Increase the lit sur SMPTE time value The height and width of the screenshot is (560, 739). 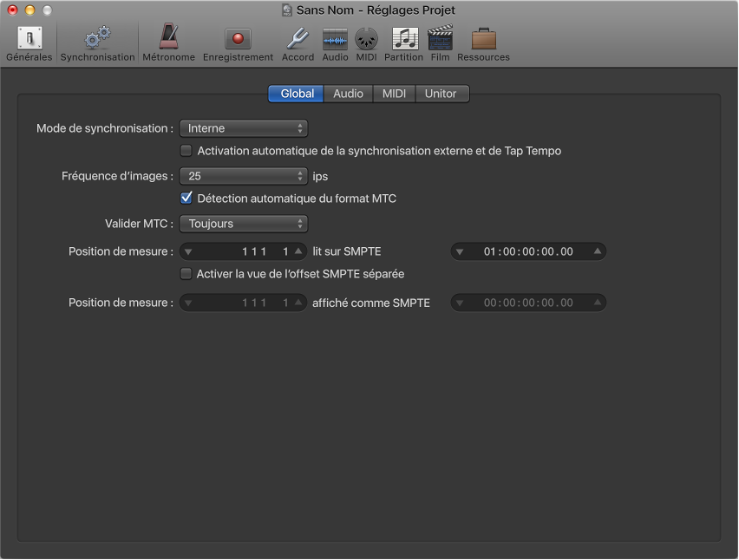tap(597, 251)
